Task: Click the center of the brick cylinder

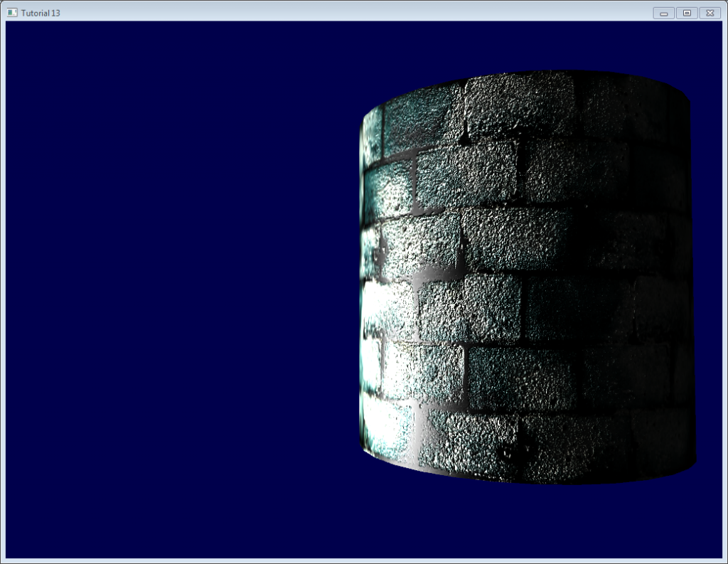Action: 526,277
